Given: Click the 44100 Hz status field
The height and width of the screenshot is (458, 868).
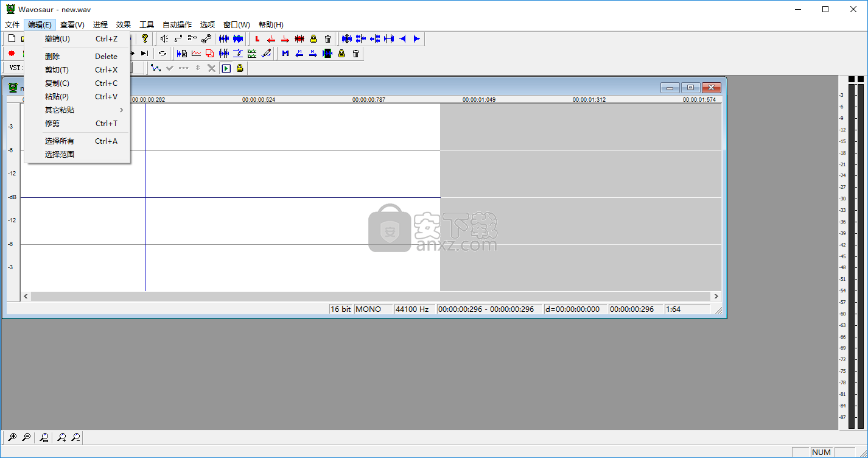Looking at the screenshot, I should point(415,309).
